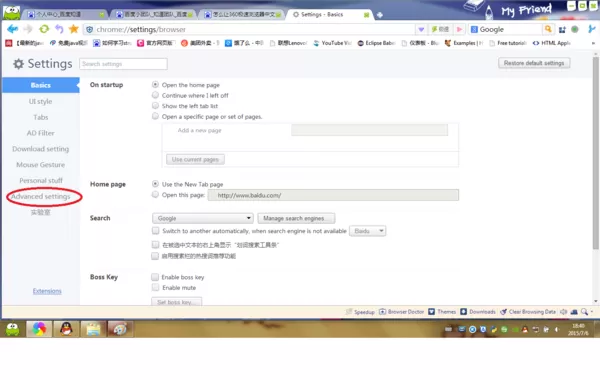The image size is (600, 380).
Task: Open Download setting in the sidebar
Action: (x=41, y=149)
